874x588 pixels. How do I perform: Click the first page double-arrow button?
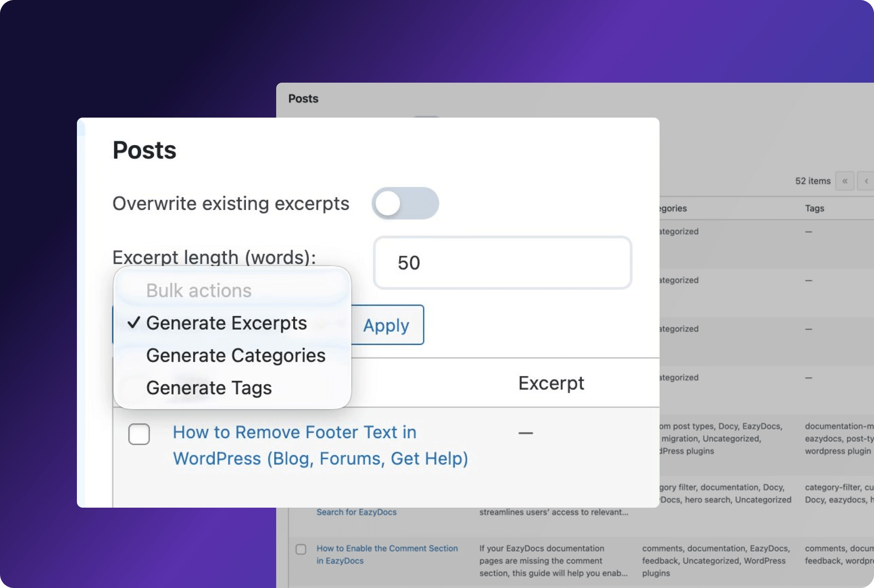(x=844, y=181)
